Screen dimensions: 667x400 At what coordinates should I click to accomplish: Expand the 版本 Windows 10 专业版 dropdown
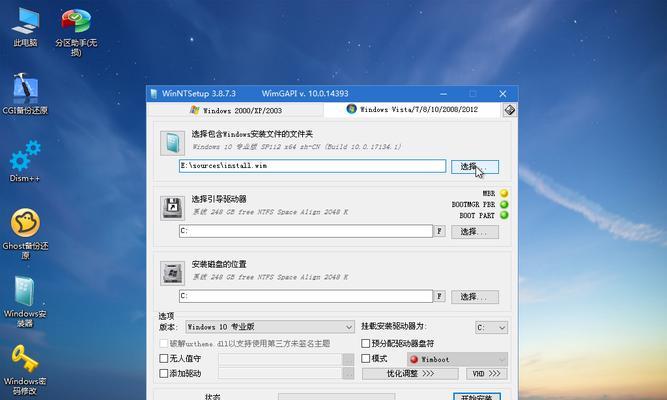click(x=270, y=327)
